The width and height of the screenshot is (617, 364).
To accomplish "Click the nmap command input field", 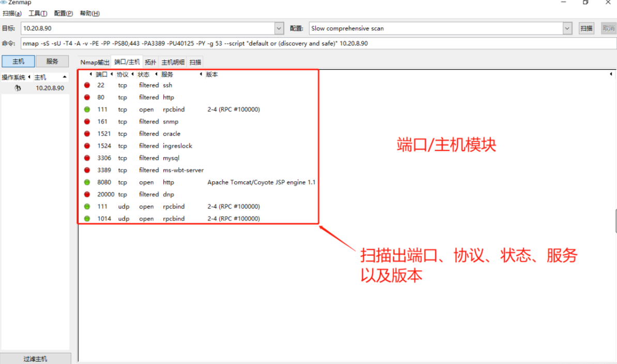I will click(x=318, y=43).
